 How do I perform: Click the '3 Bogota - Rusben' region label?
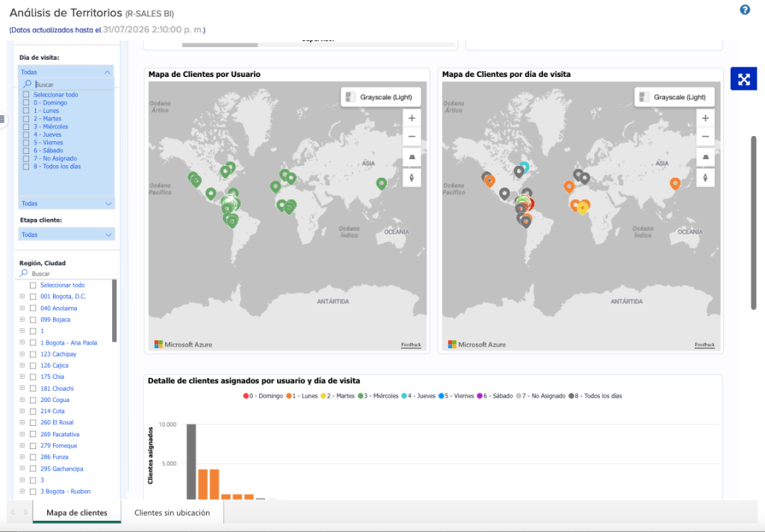66,492
